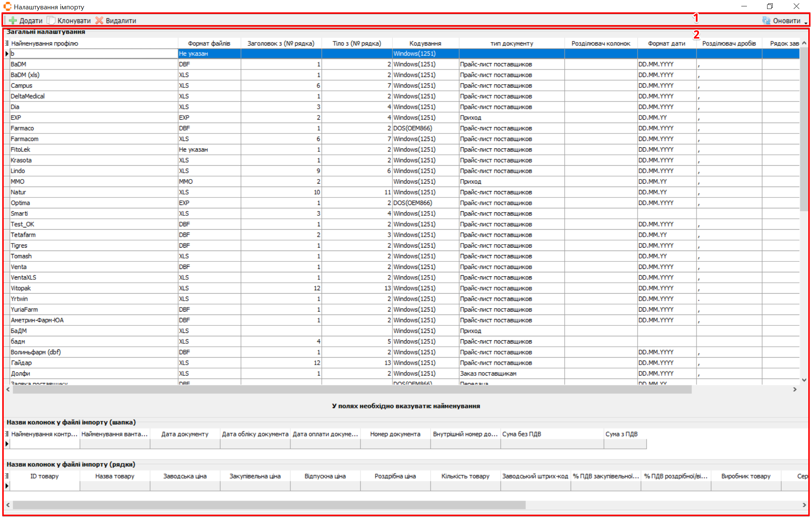Click bottom horizontal scrollbar right arrow

[x=804, y=505]
